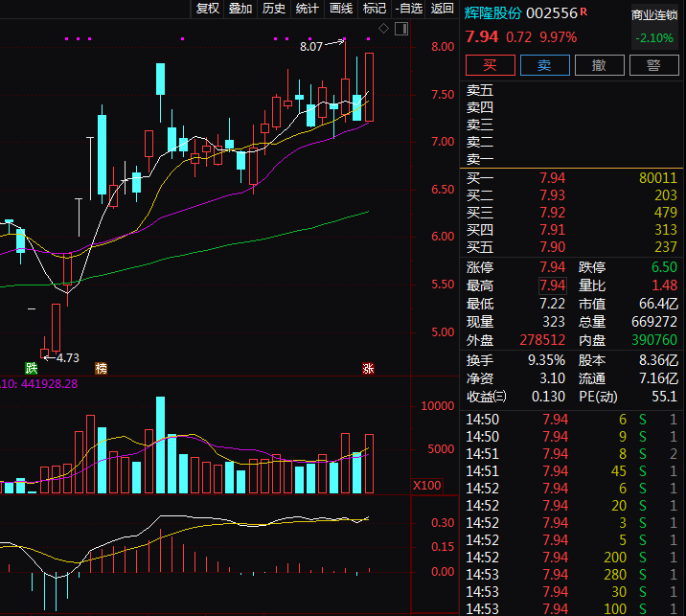Viewport: 686px width, 616px height.
Task: Click the 8.07 high price annotation
Action: tap(311, 46)
